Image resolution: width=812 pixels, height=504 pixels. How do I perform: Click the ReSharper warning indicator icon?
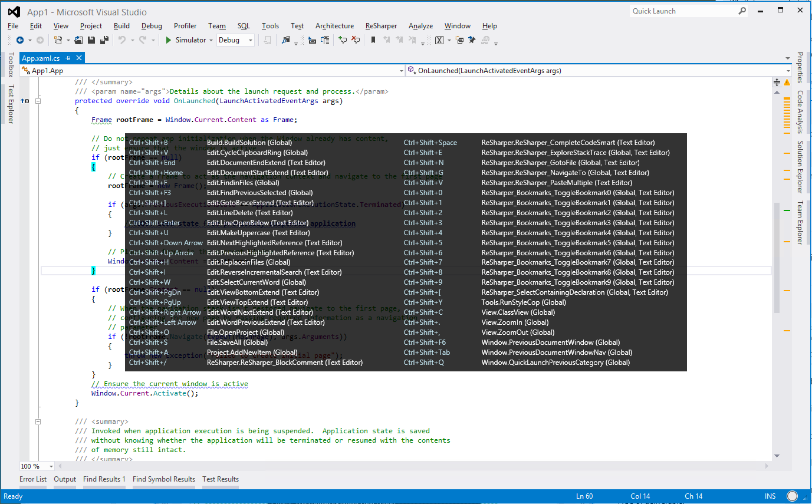(x=787, y=82)
